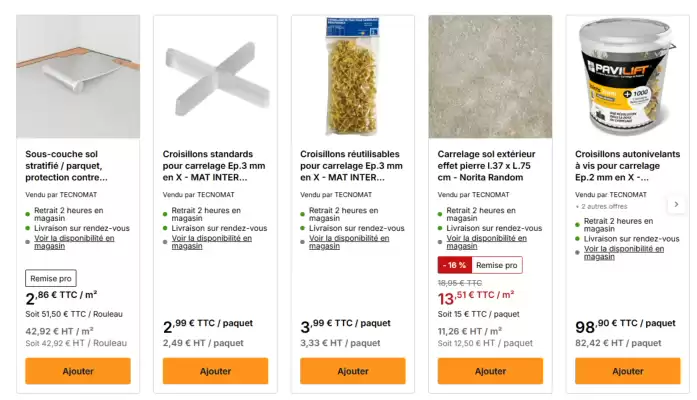
Task: Check store availability for Sous-couche sol
Action: (x=74, y=242)
